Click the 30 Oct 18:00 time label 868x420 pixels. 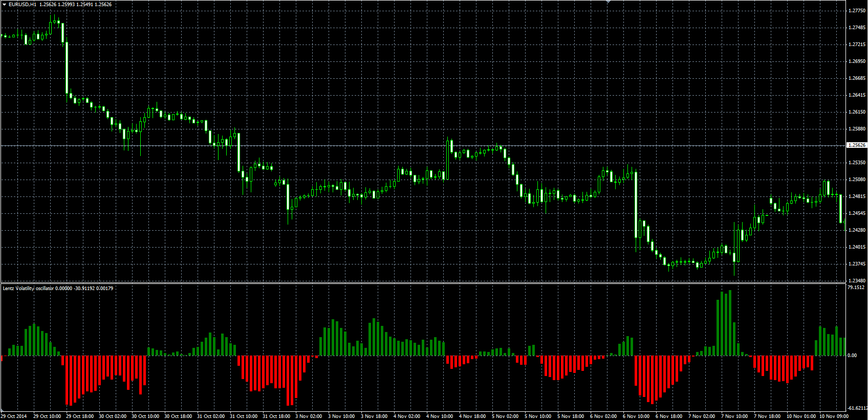[178, 416]
